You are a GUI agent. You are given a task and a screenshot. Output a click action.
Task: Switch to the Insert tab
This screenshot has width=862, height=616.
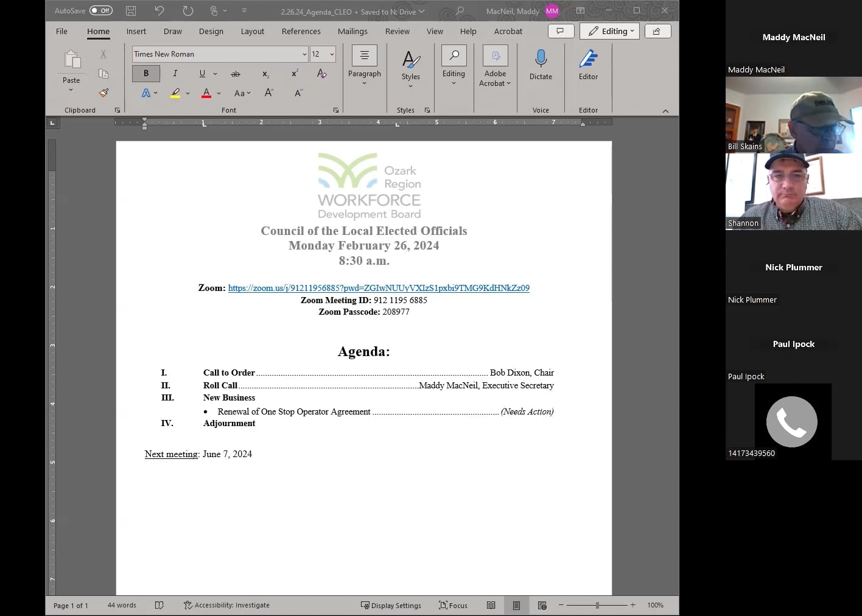click(136, 31)
